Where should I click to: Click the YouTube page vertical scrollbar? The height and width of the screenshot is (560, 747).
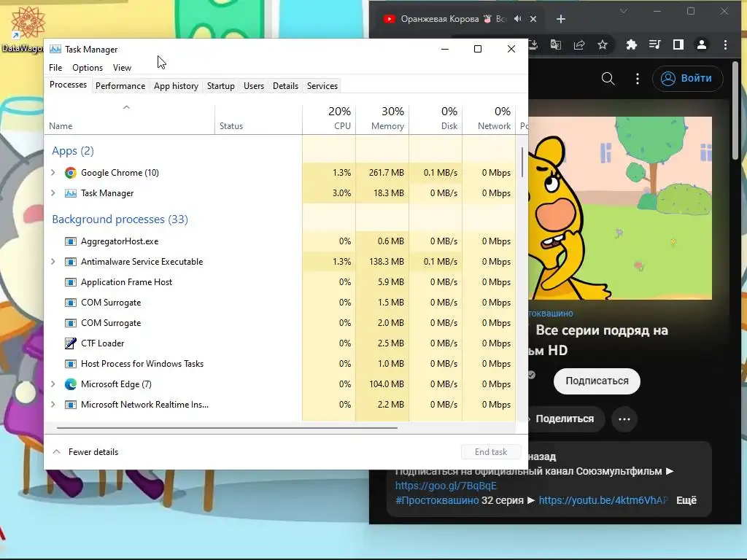coord(735,112)
